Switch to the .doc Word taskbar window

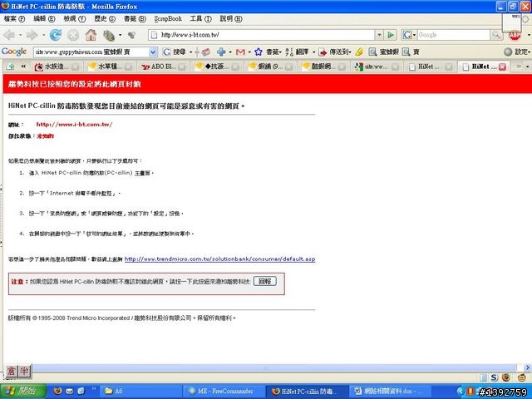pos(389,392)
